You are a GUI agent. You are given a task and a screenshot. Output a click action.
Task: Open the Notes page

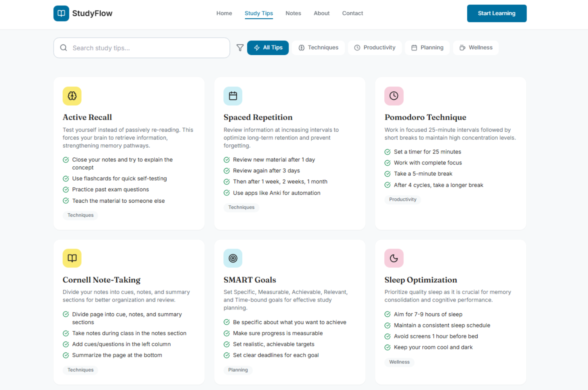point(293,13)
